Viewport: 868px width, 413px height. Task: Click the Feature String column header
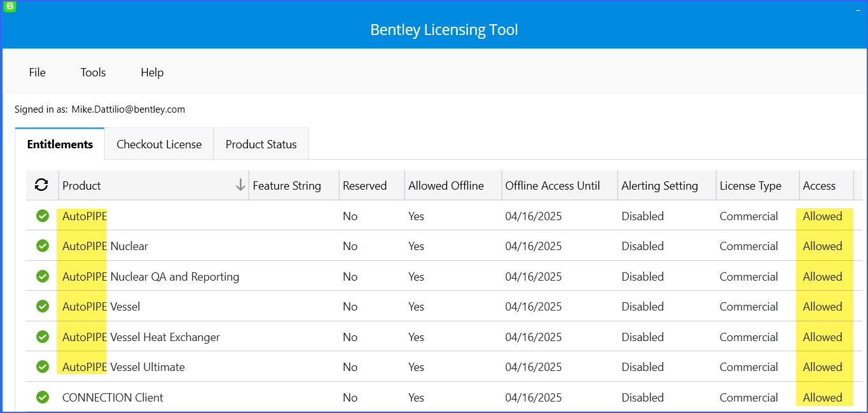pyautogui.click(x=287, y=186)
